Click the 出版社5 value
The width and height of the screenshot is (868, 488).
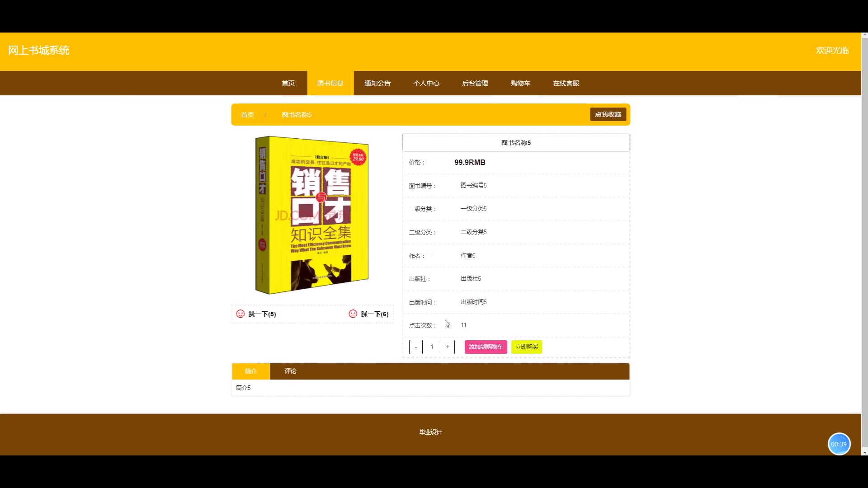[x=471, y=278]
